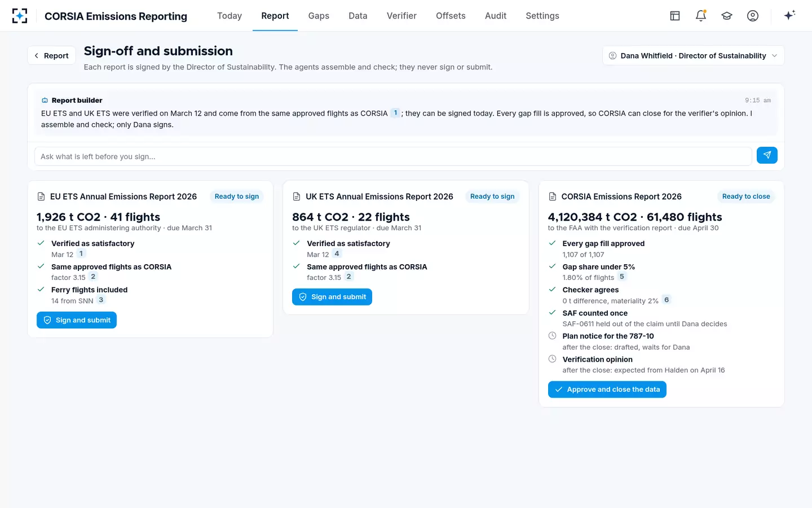The width and height of the screenshot is (812, 508).
Task: Send the question with the paper plane button
Action: pos(767,155)
